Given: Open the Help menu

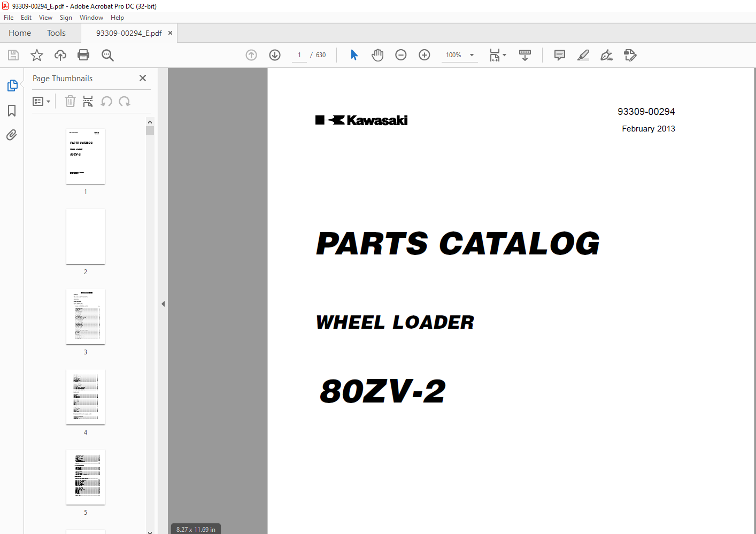Looking at the screenshot, I should pyautogui.click(x=117, y=18).
